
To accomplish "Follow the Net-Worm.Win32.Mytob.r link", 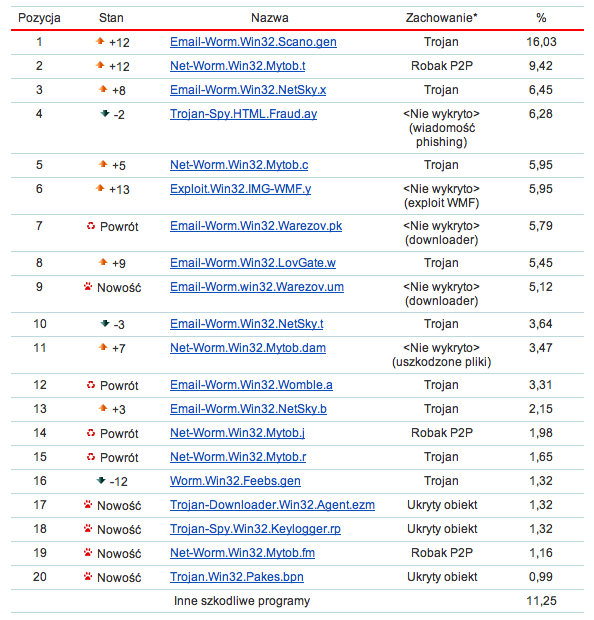I will click(x=238, y=457).
